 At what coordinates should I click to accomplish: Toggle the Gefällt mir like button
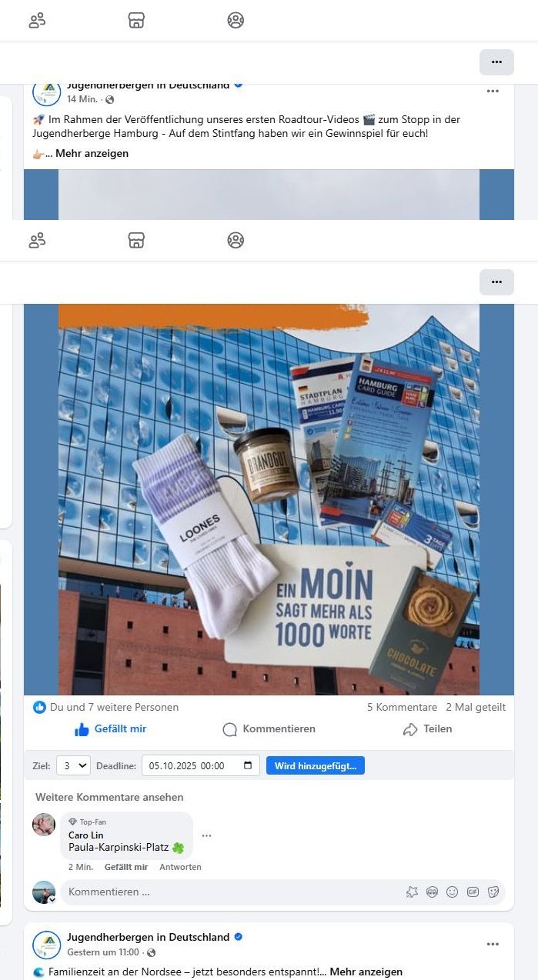(110, 729)
